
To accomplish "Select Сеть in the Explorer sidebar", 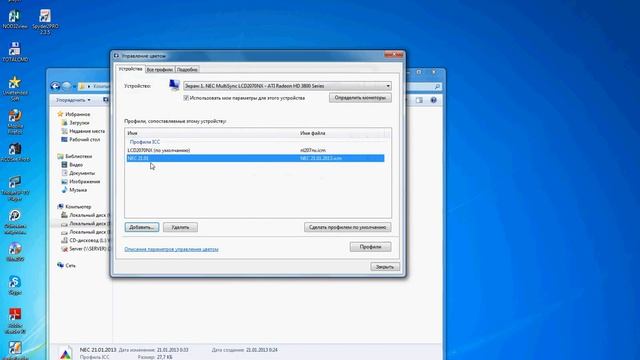I will click(67, 265).
